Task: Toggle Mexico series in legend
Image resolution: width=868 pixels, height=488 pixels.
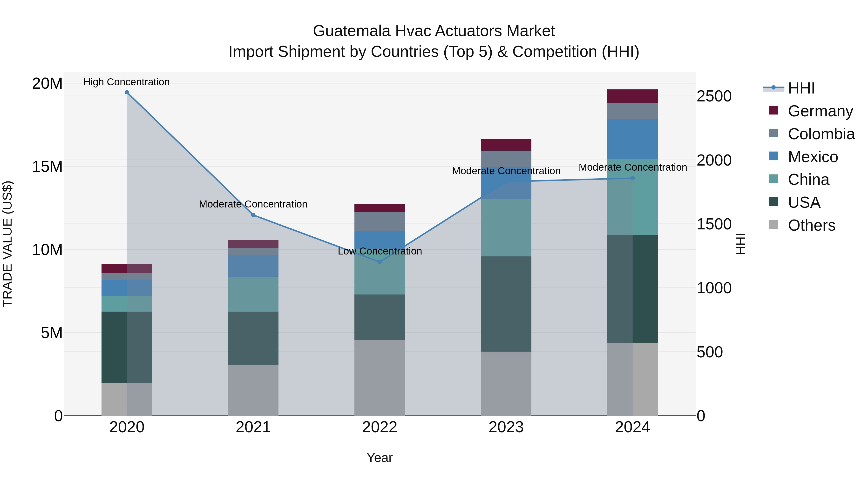Action: [803, 157]
